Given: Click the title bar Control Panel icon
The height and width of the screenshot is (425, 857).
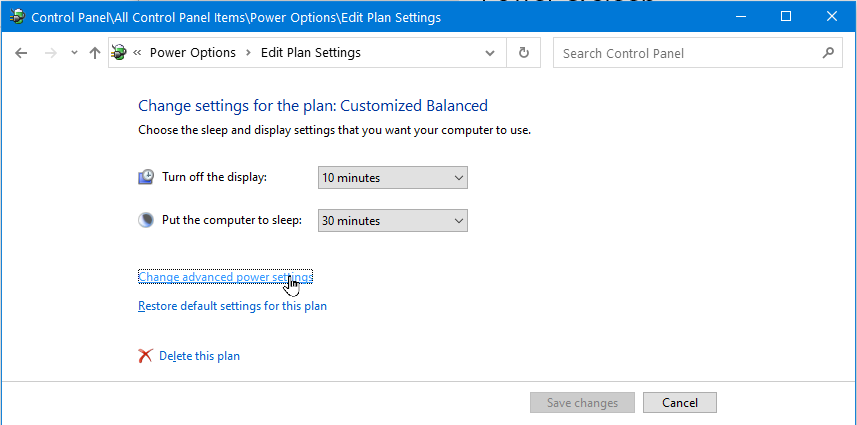Looking at the screenshot, I should [x=17, y=17].
